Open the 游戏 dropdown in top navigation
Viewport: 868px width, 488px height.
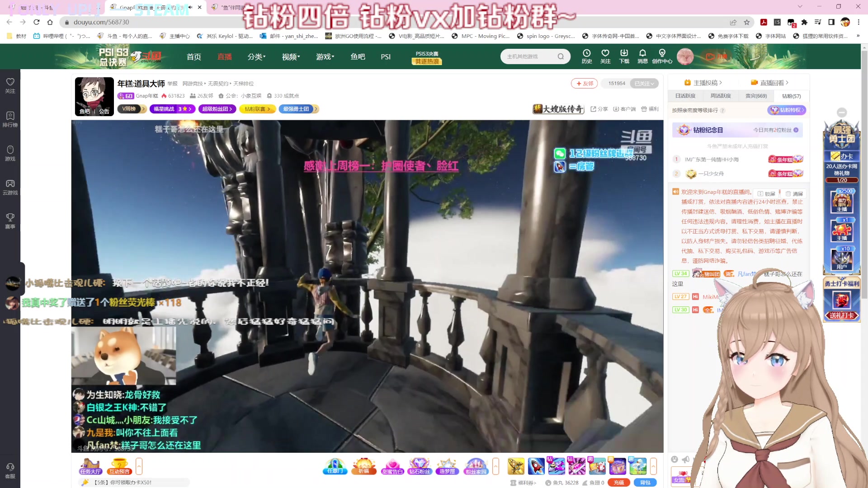325,56
